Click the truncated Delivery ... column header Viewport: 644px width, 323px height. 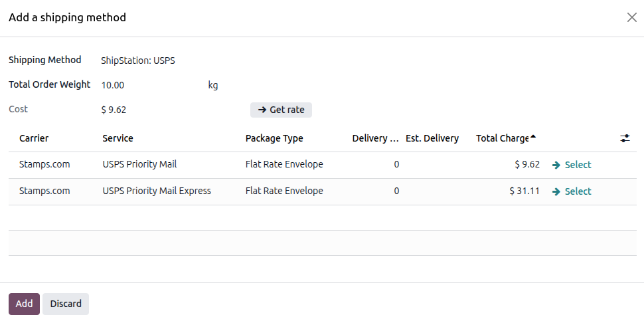(375, 138)
